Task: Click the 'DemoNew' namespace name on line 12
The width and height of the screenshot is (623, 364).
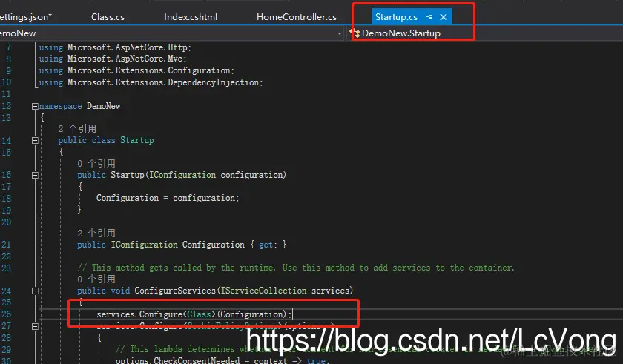Action: [104, 106]
